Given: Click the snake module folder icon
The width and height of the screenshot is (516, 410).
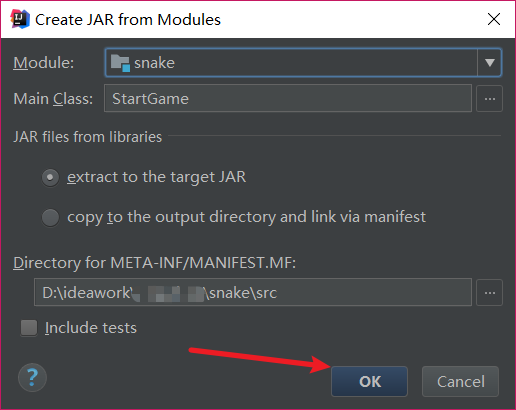Looking at the screenshot, I should point(120,63).
